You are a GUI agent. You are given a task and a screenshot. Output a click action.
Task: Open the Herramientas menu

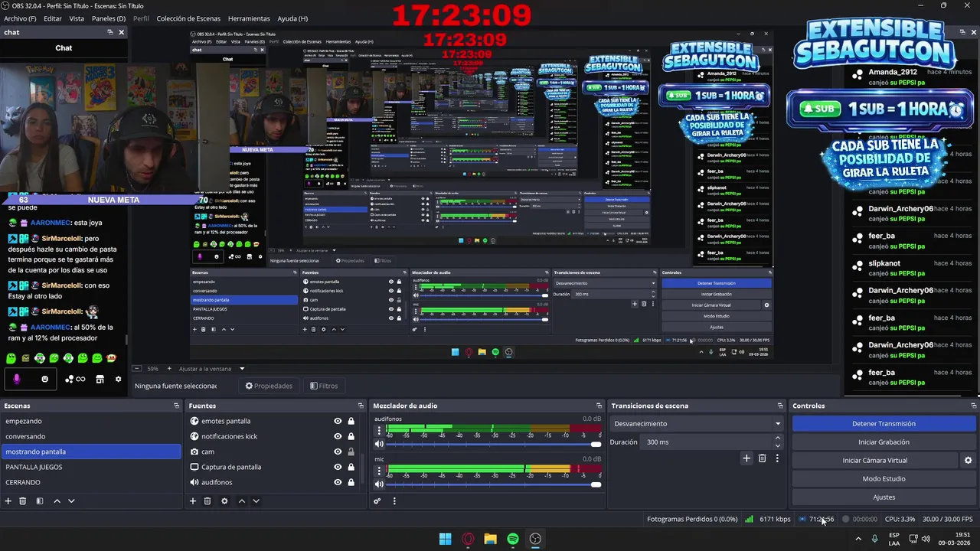[249, 18]
